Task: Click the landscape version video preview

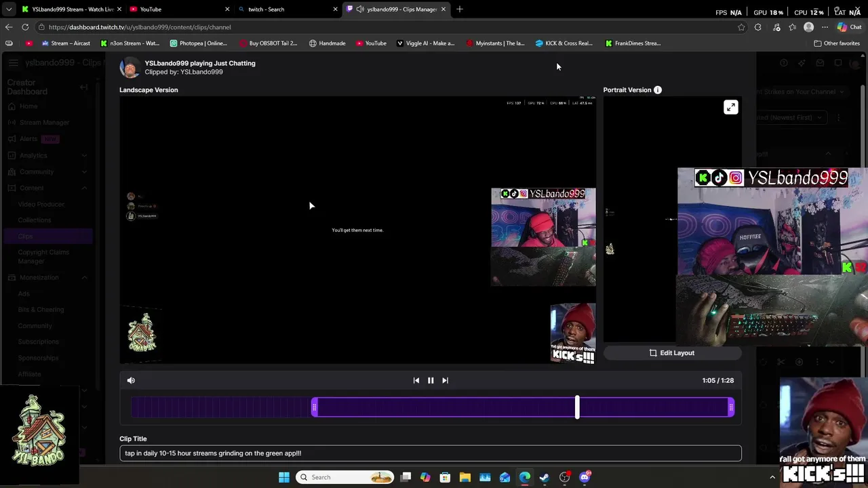Action: click(x=357, y=230)
